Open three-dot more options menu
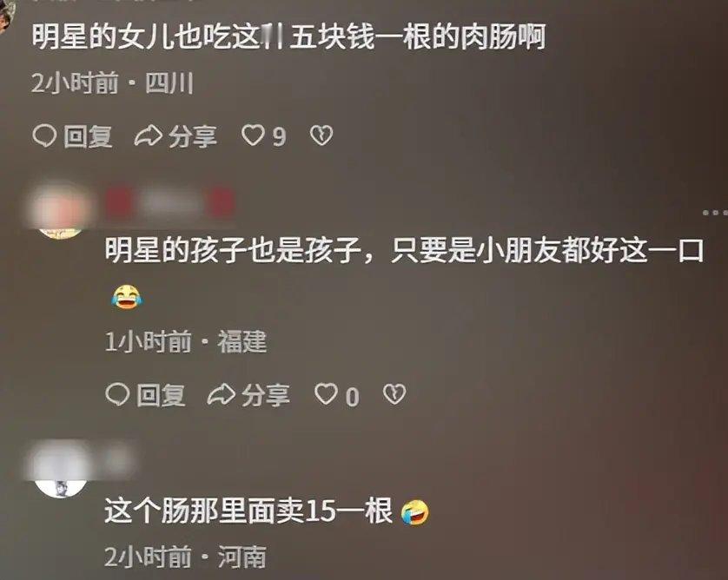The width and height of the screenshot is (728, 580). point(715,213)
